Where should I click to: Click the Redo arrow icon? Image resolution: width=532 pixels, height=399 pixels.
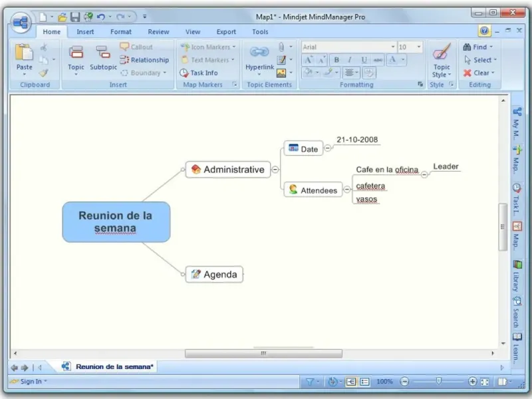[x=120, y=17]
